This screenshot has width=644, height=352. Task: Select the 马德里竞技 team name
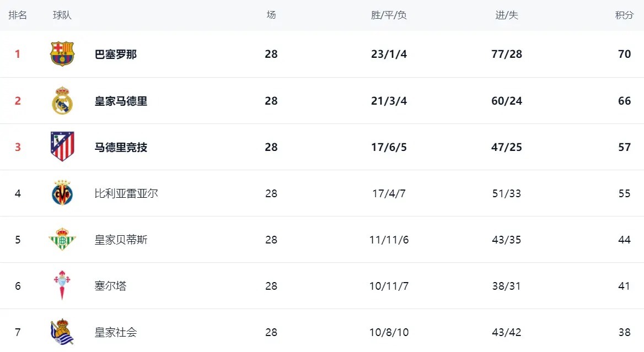point(121,148)
